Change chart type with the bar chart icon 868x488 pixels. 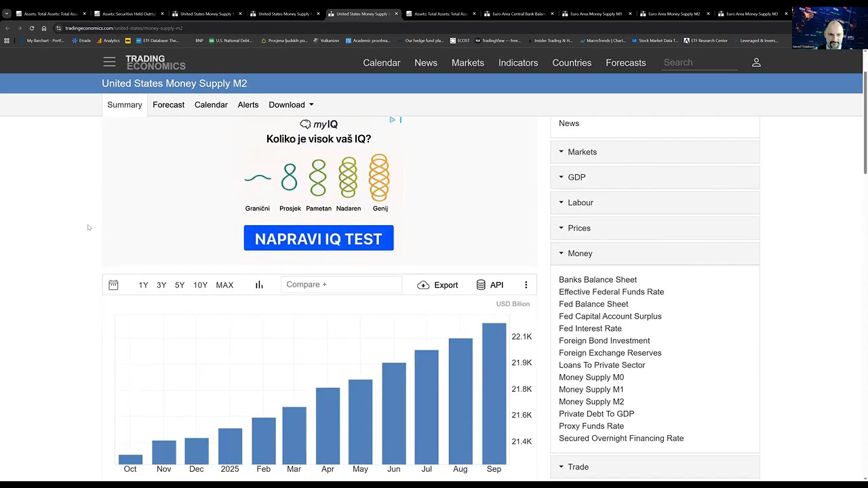[x=259, y=285]
